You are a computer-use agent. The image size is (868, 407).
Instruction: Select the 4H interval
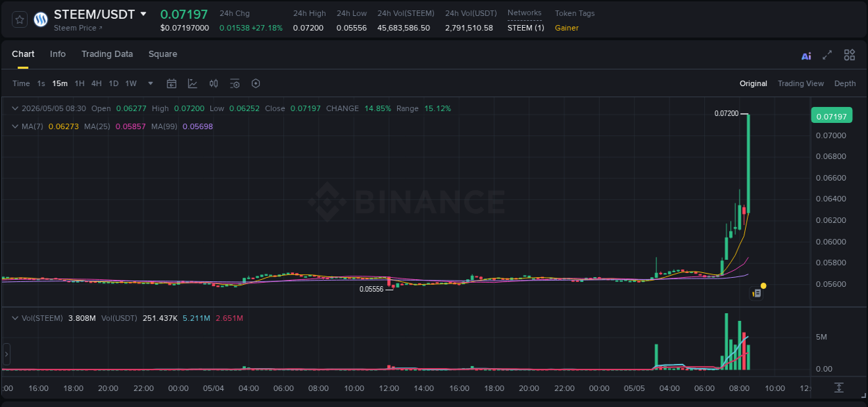[96, 83]
